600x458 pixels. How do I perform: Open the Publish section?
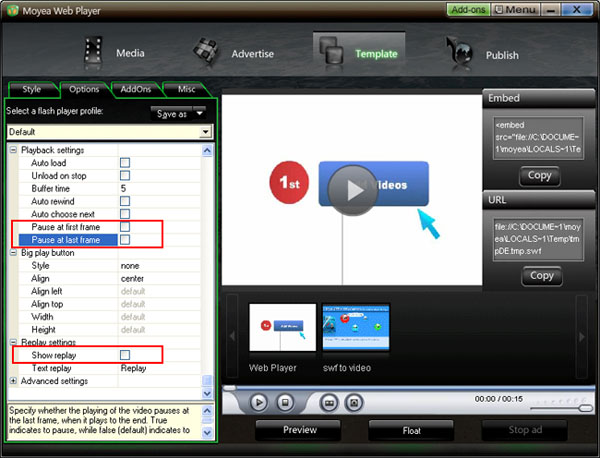pos(482,54)
